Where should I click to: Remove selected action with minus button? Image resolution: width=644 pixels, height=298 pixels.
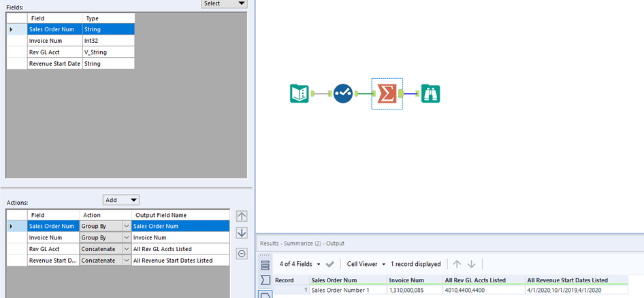[x=242, y=254]
